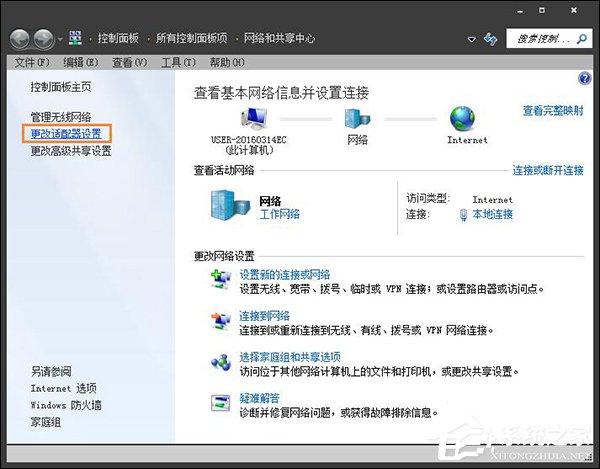Select 控制面板 in the breadcrumb
600x469 pixels.
coord(118,38)
